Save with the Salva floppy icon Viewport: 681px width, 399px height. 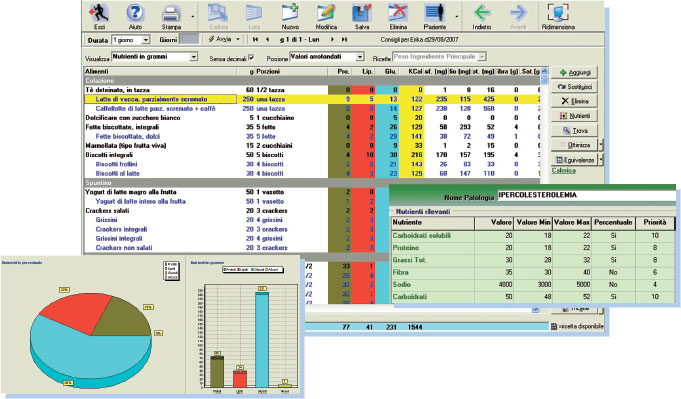tap(362, 13)
